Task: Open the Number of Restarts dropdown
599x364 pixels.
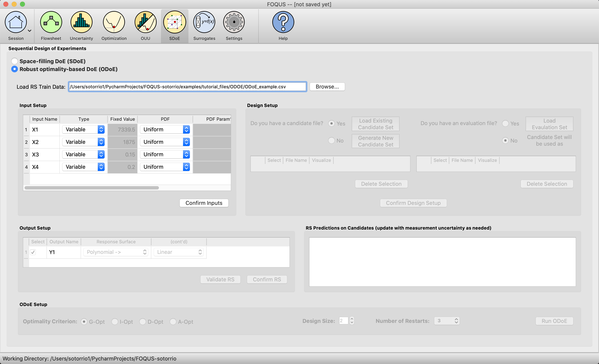Action: point(447,321)
